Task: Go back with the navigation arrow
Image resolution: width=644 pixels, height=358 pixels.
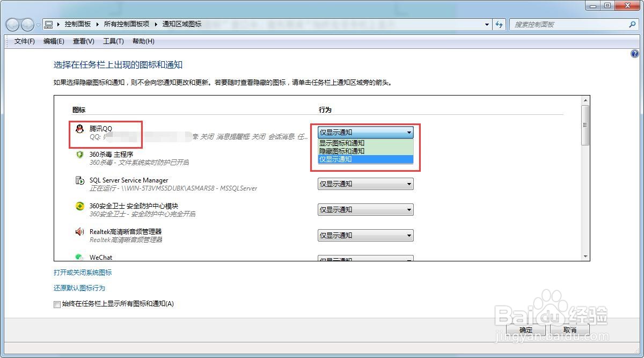Action: pos(13,25)
